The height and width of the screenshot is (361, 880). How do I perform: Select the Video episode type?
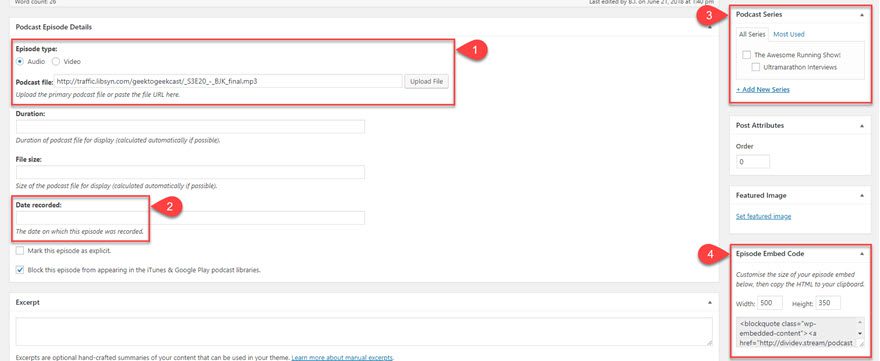pyautogui.click(x=56, y=61)
